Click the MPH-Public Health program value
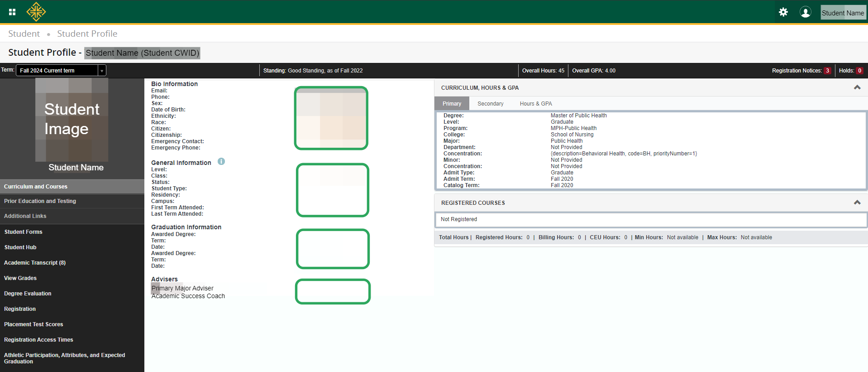This screenshot has height=372, width=868. point(574,128)
